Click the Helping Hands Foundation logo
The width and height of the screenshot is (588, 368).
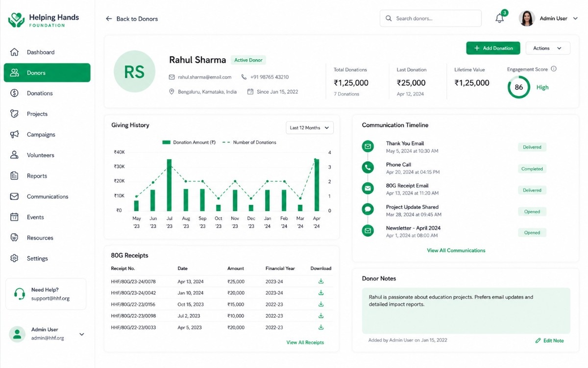pos(43,20)
